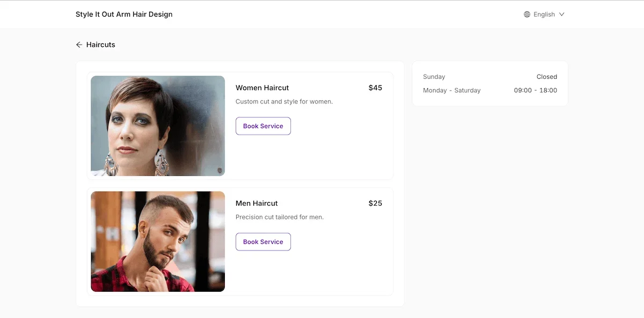Click the Sunday hours row label

(434, 77)
